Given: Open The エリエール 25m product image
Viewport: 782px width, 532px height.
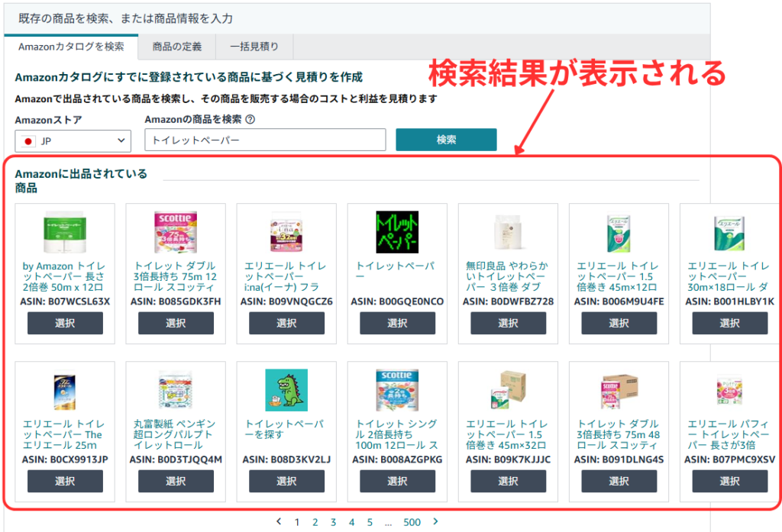Looking at the screenshot, I should pyautogui.click(x=65, y=390).
